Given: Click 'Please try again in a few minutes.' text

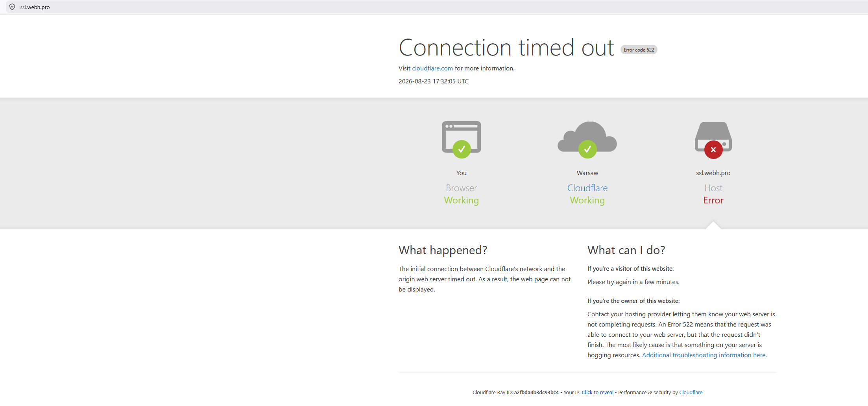Looking at the screenshot, I should pyautogui.click(x=633, y=282).
